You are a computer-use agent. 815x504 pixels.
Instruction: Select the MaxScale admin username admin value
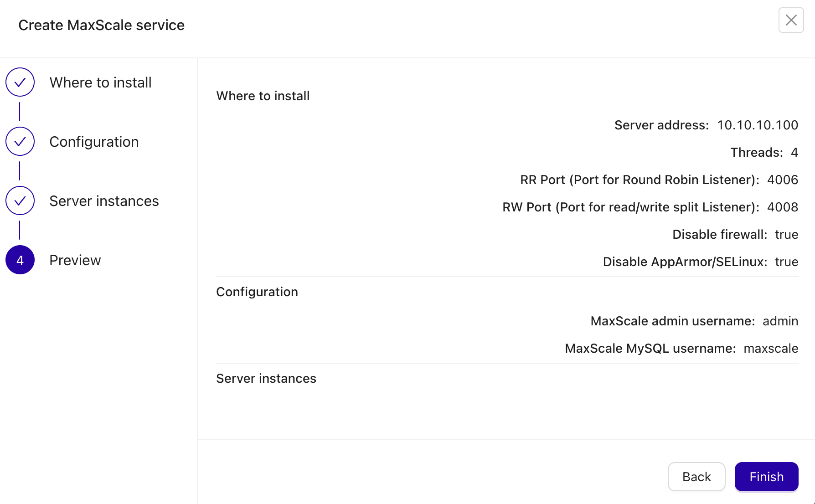point(780,321)
